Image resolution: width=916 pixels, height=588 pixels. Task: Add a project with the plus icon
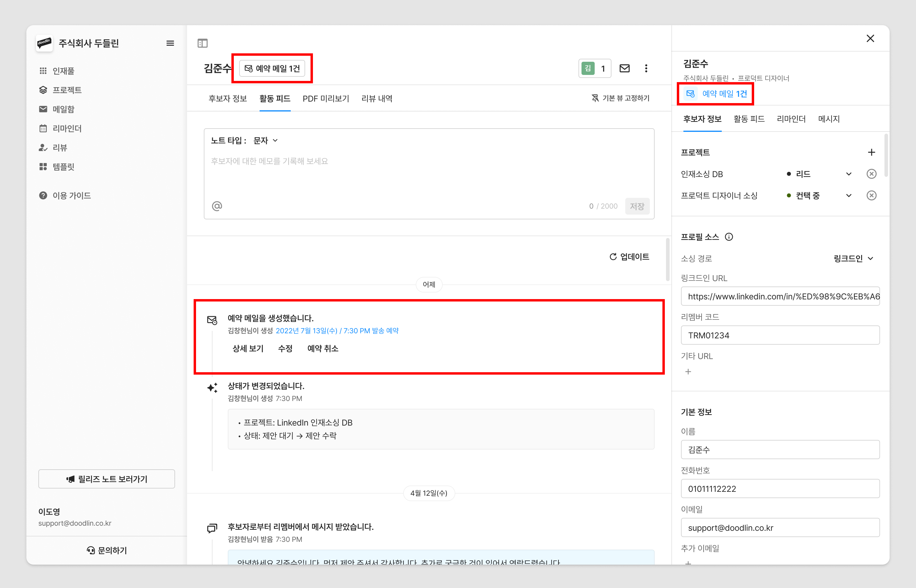point(871,152)
